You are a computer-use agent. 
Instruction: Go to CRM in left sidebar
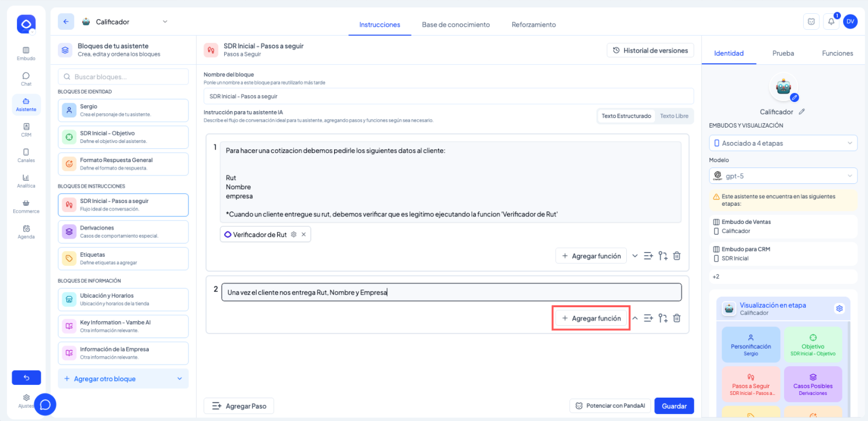point(26,130)
